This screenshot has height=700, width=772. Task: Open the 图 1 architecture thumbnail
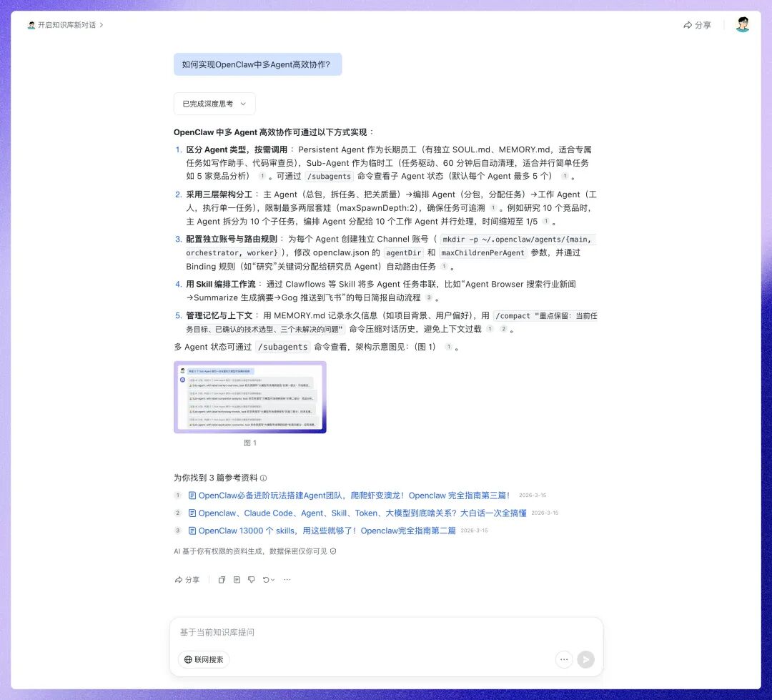pyautogui.click(x=249, y=398)
